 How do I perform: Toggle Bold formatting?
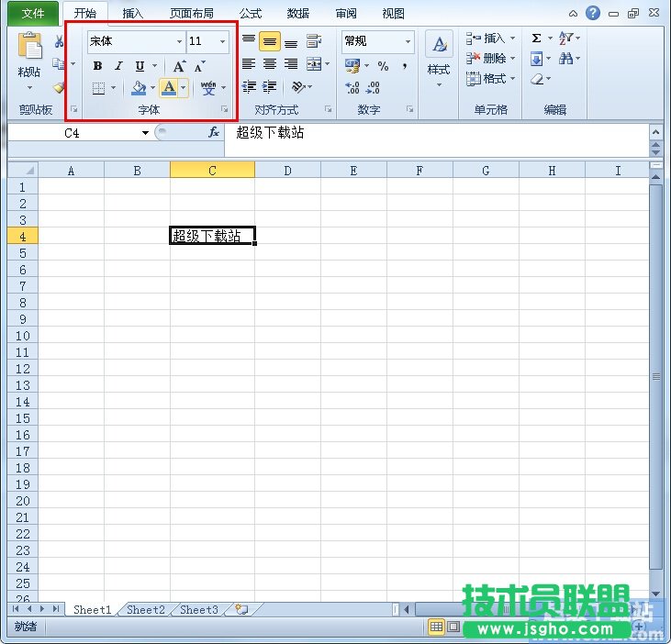click(x=97, y=66)
